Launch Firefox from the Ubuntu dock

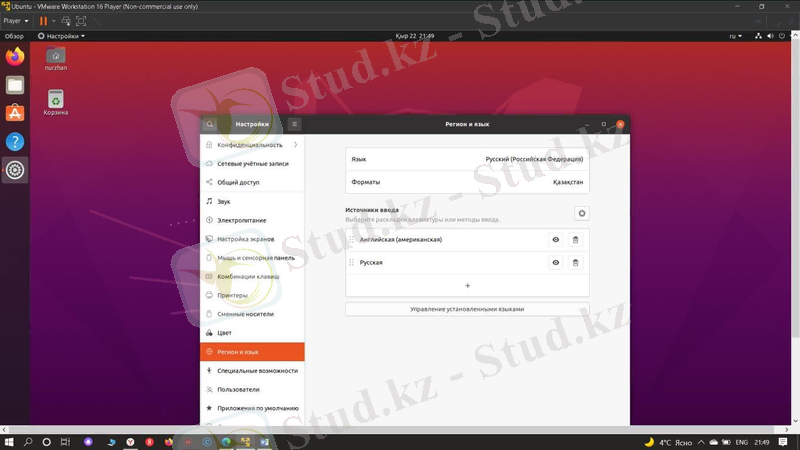coord(15,57)
